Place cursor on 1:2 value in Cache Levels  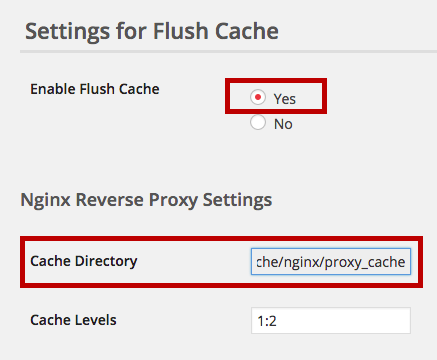[x=267, y=321]
